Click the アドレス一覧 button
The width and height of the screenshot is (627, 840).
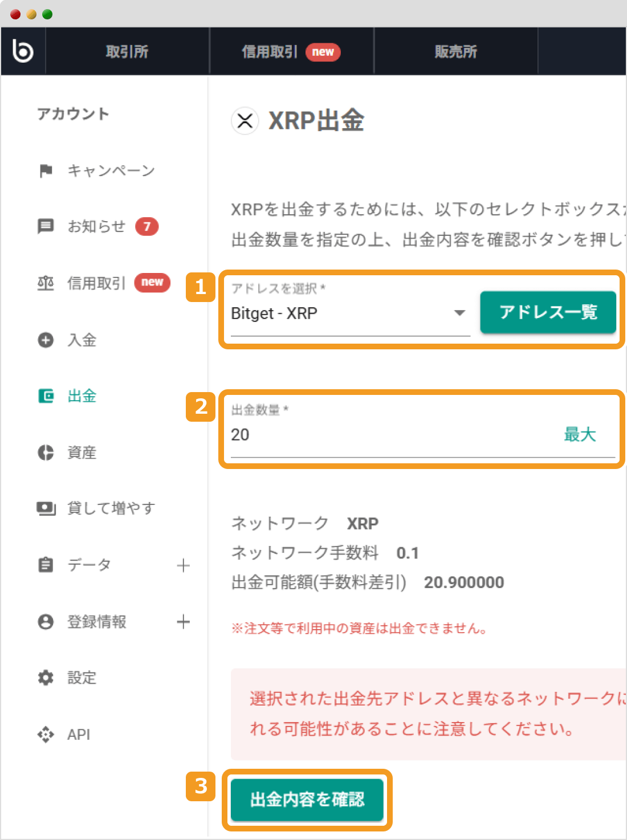[548, 312]
